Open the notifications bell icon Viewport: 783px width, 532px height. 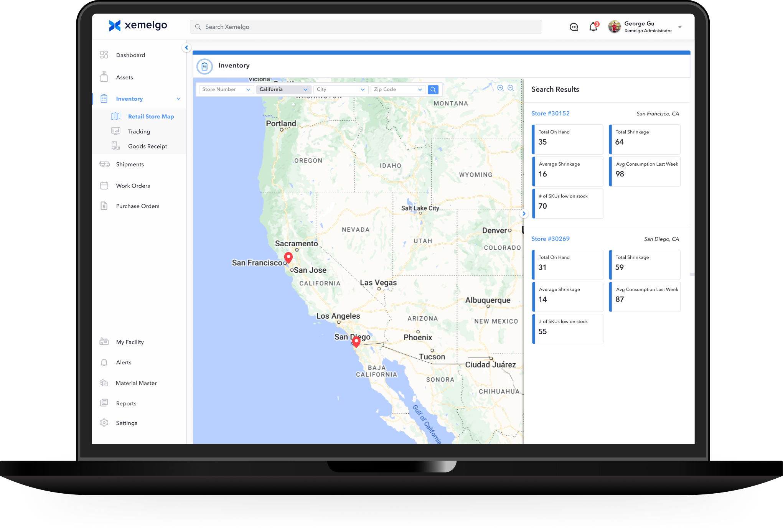(593, 27)
